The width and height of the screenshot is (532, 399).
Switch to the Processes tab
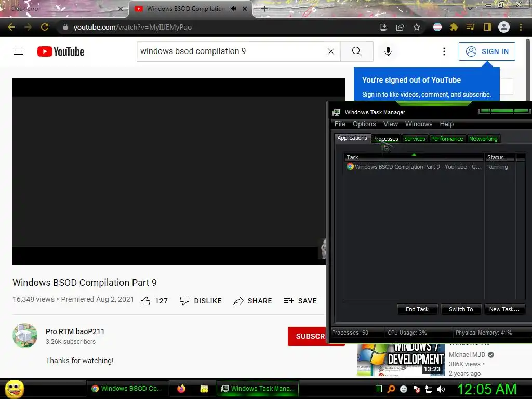pos(385,139)
